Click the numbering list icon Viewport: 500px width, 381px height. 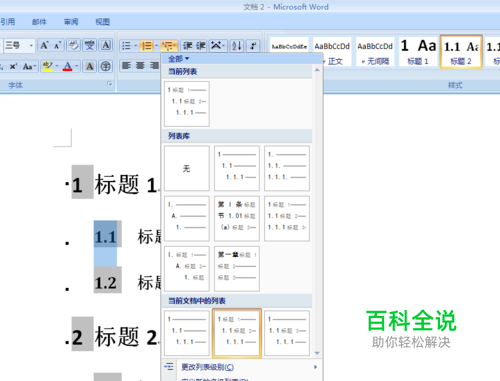click(x=146, y=46)
